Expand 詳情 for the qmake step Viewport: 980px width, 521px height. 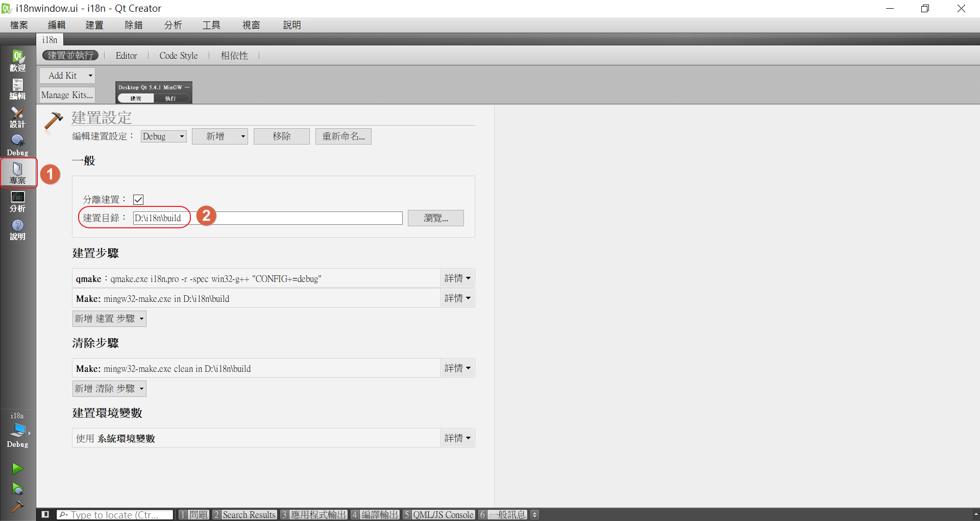(457, 278)
